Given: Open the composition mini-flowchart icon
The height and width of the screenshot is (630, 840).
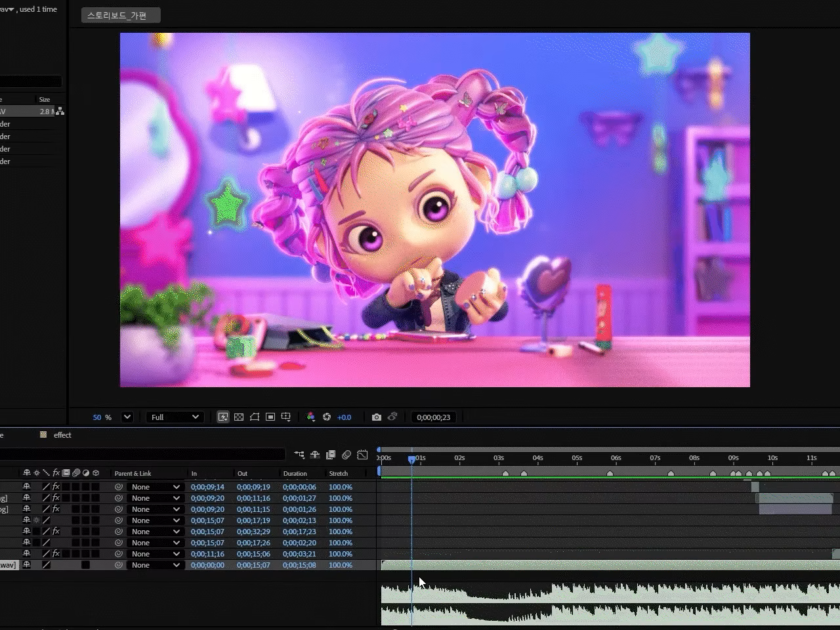Looking at the screenshot, I should [x=299, y=455].
